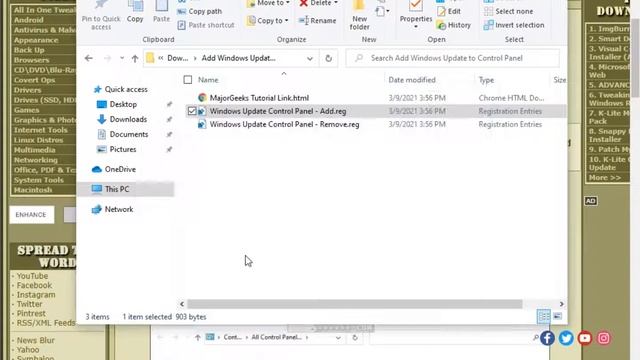Create a New folder
Screen dimensions: 640x360
click(359, 16)
